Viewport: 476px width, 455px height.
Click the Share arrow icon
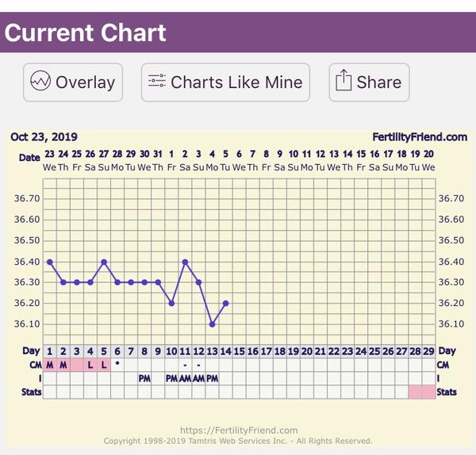tap(344, 82)
